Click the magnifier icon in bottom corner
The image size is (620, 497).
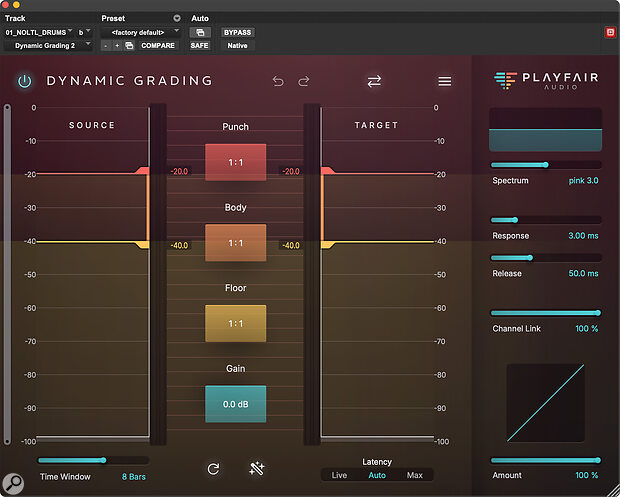tap(13, 483)
